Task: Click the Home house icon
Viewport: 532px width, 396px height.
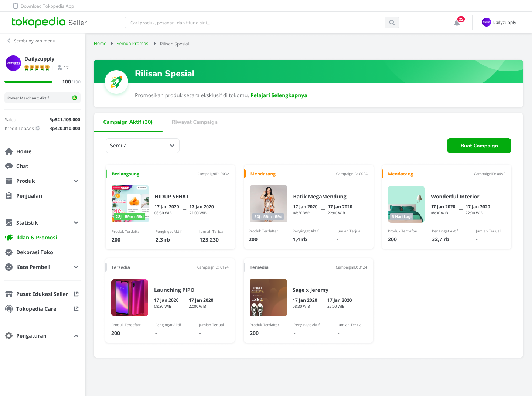Action: pos(9,151)
